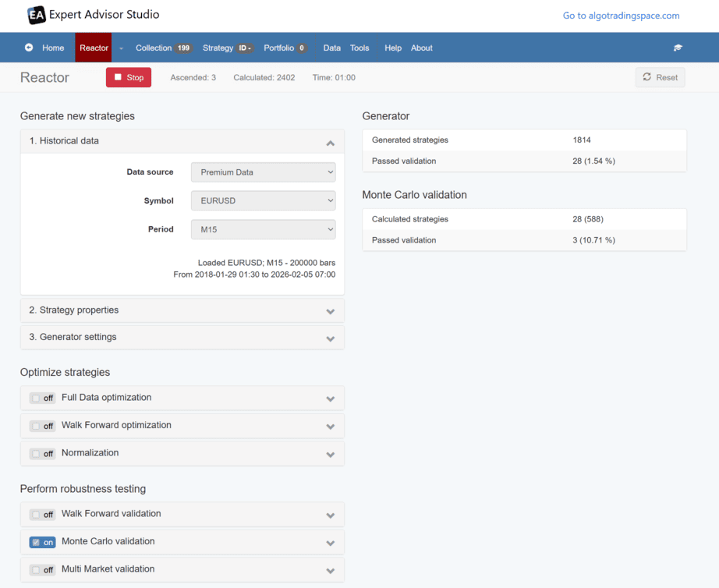This screenshot has height=588, width=719.
Task: Click the Strategy ID badge
Action: tap(245, 48)
